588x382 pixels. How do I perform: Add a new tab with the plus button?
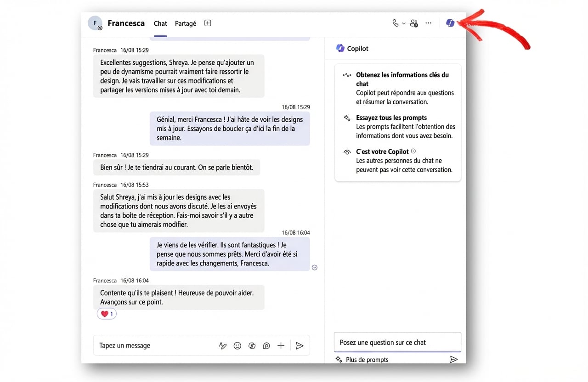(208, 22)
